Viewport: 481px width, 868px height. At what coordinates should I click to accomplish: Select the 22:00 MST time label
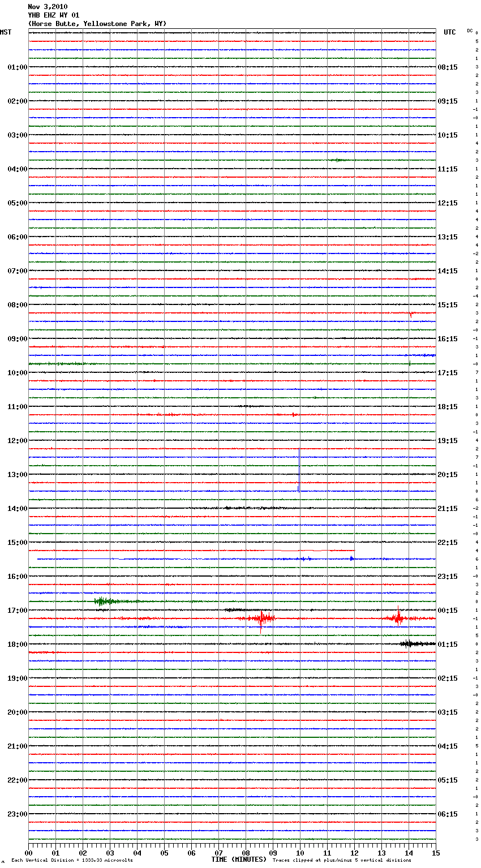point(18,780)
